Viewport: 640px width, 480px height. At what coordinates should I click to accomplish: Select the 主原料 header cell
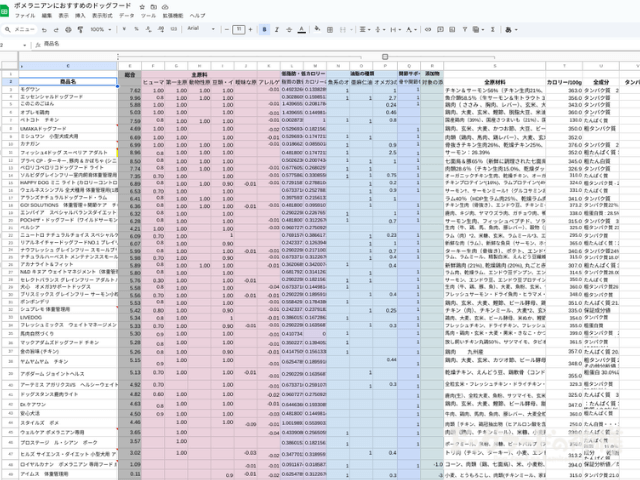point(199,74)
